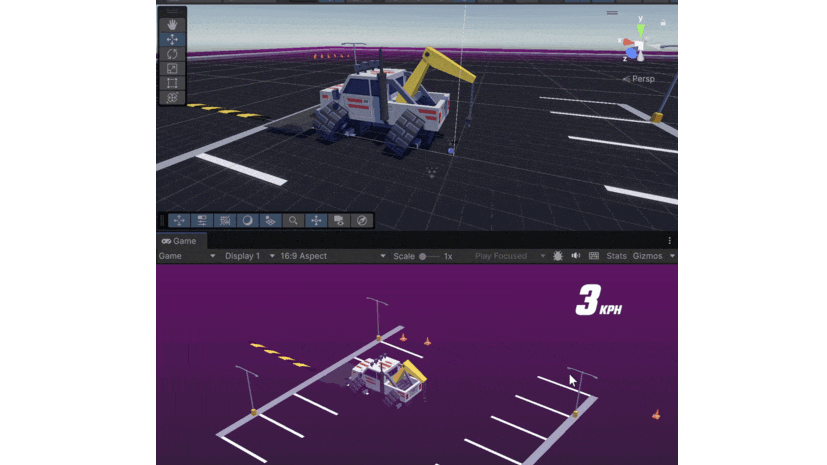827x465 pixels.
Task: Click the compass orientation icon in overlay toolbar
Action: tap(362, 220)
